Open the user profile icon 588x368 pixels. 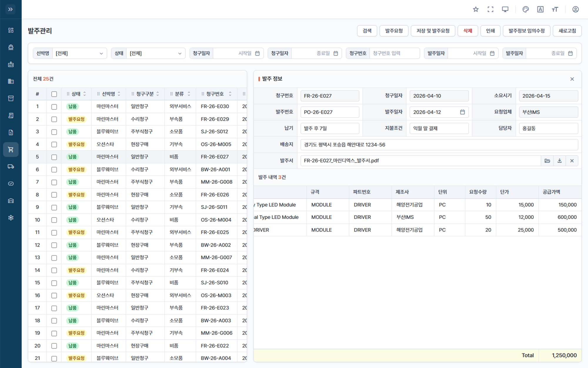click(576, 9)
